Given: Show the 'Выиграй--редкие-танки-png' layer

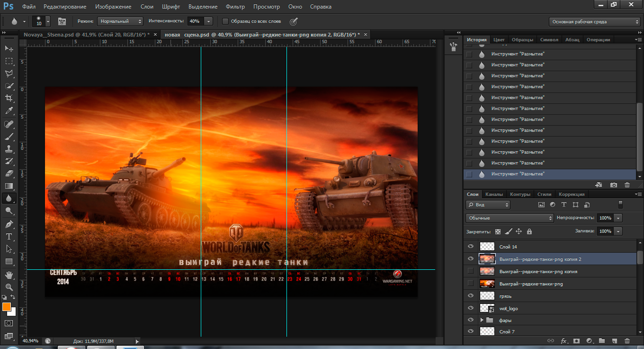Looking at the screenshot, I should (x=470, y=284).
